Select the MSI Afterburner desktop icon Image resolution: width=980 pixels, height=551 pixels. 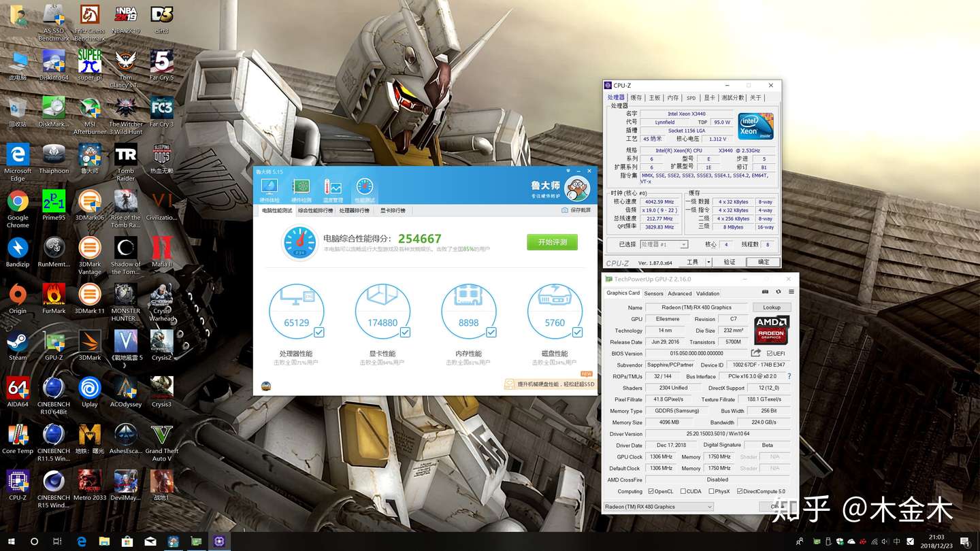(90, 116)
